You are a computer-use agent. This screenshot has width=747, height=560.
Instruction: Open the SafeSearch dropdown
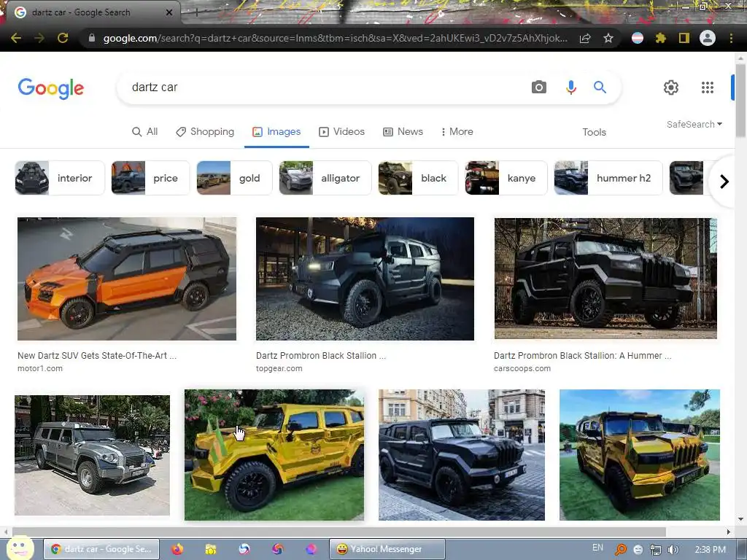click(694, 124)
